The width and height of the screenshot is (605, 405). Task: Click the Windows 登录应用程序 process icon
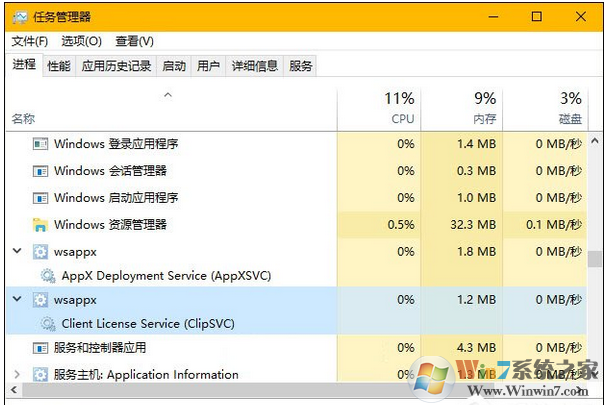41,144
